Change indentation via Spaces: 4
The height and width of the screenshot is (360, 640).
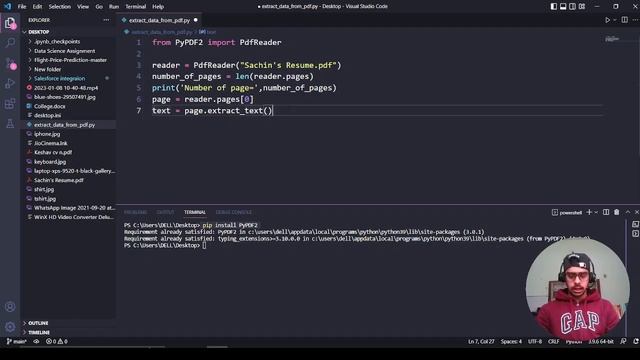pyautogui.click(x=511, y=342)
